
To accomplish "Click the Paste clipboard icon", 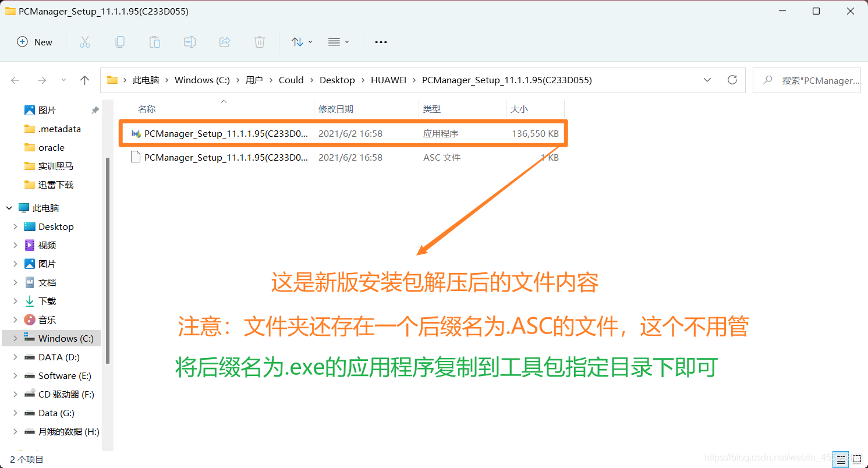I will pos(155,42).
